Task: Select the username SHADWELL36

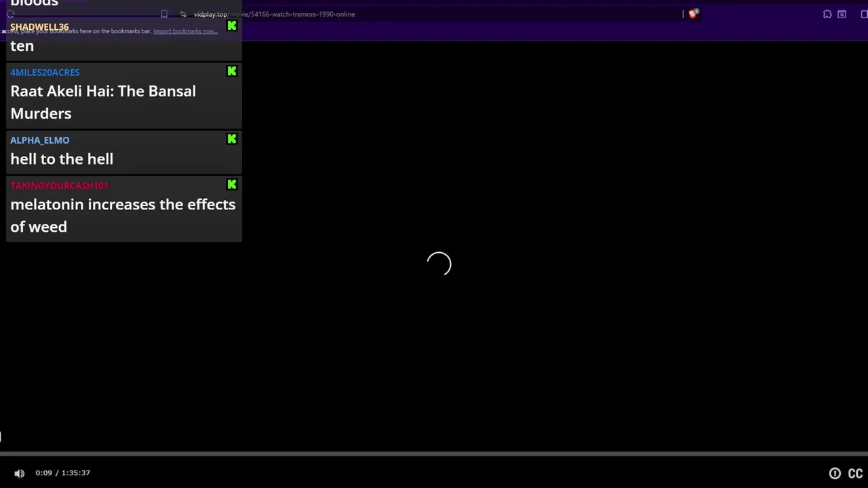Action: click(x=39, y=26)
